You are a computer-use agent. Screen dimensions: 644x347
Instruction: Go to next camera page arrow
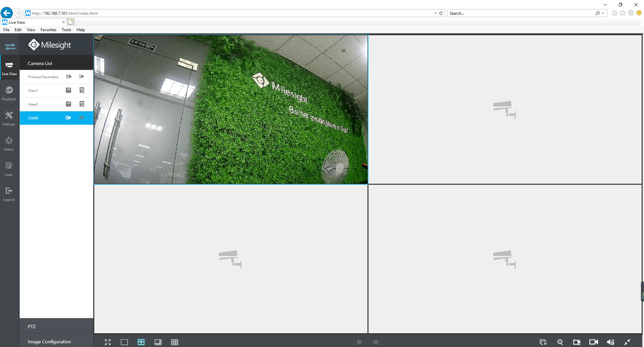(x=376, y=342)
